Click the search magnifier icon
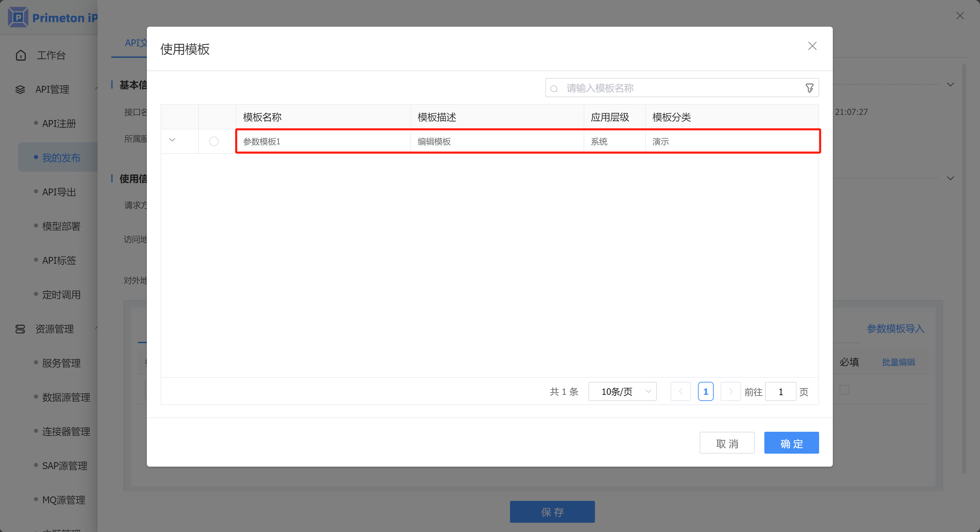 pyautogui.click(x=554, y=89)
